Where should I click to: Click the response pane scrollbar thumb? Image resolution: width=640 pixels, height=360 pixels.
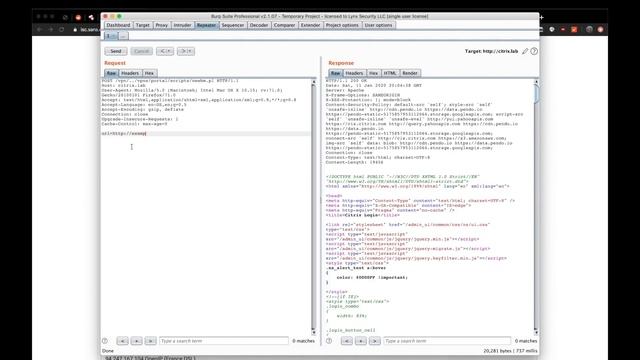click(536, 94)
